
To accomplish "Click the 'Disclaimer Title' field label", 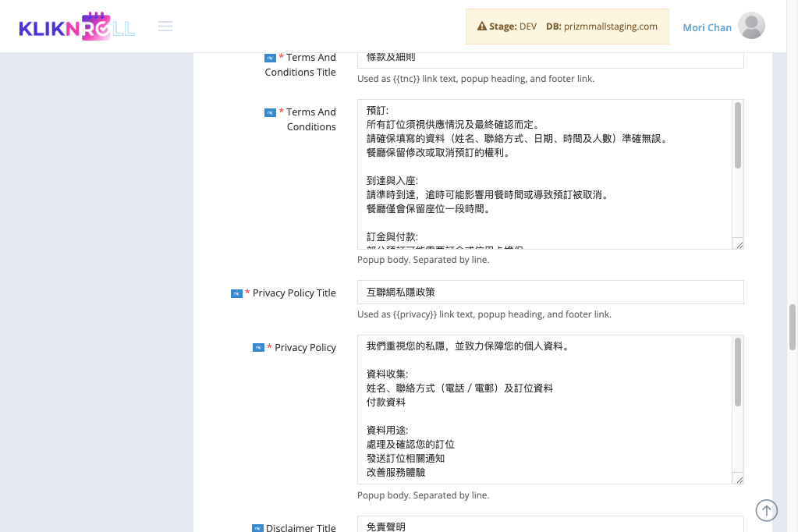I will [301, 527].
